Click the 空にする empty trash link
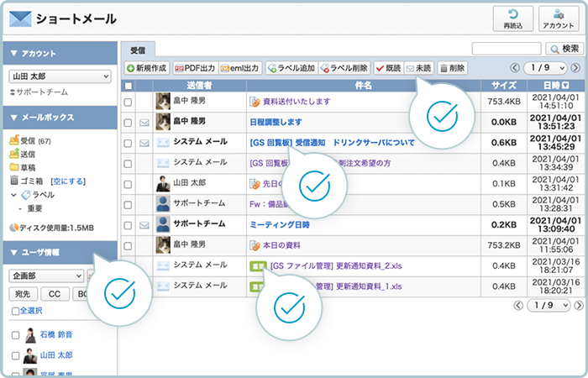 pyautogui.click(x=68, y=181)
